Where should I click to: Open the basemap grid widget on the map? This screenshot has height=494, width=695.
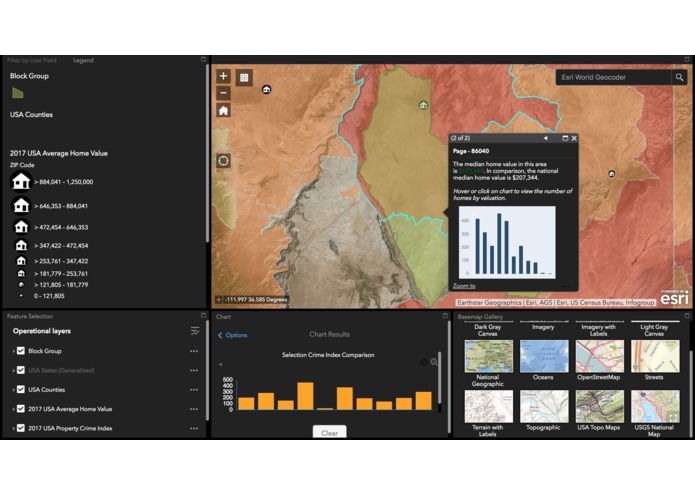(244, 78)
